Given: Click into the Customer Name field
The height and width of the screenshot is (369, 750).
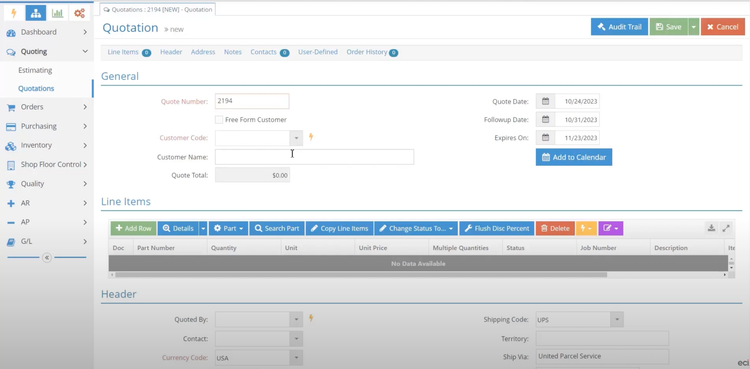Looking at the screenshot, I should pyautogui.click(x=314, y=157).
